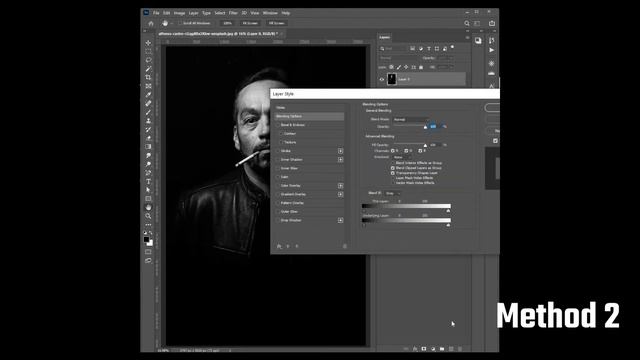The height and width of the screenshot is (360, 640).
Task: Click the Fit Screen button
Action: [250, 23]
